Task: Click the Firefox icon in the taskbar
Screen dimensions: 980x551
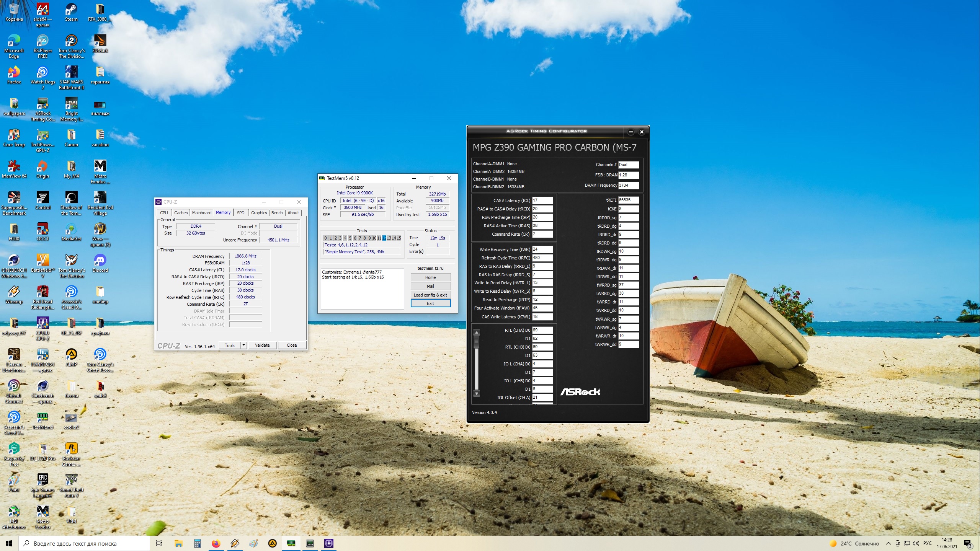Action: 216,543
